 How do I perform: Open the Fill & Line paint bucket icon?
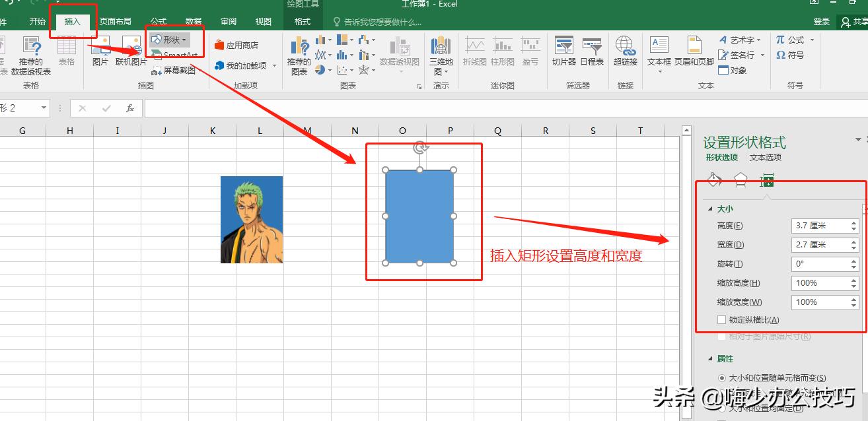pos(714,180)
